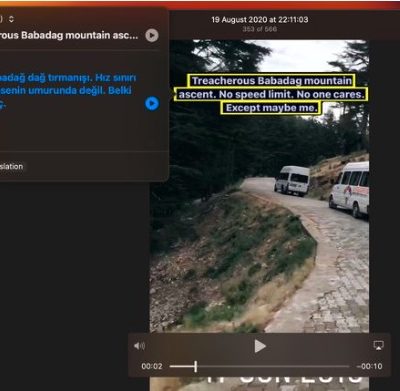The width and height of the screenshot is (400, 391).
Task: Click the Turkish translated text in popup
Action: pos(68,90)
